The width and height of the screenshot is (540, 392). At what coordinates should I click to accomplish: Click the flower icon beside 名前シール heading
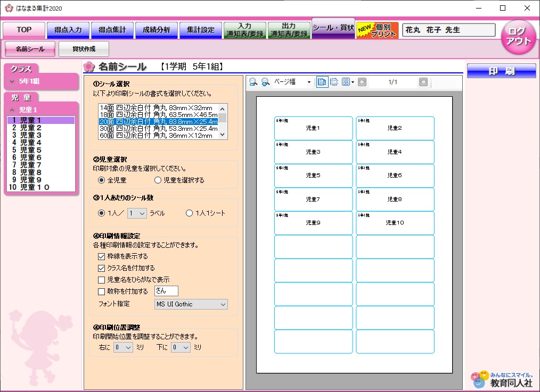click(89, 66)
